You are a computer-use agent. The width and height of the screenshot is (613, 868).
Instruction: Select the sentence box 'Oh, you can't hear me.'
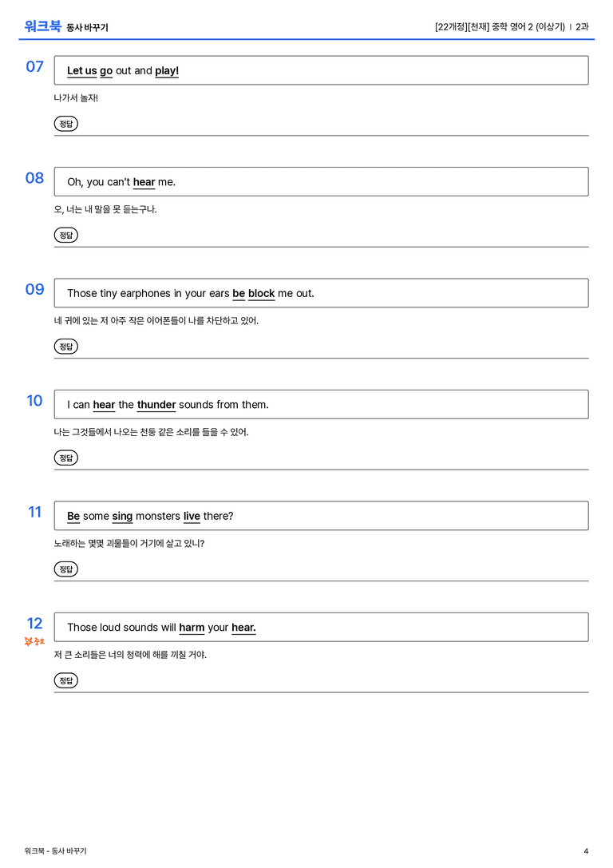pos(321,181)
